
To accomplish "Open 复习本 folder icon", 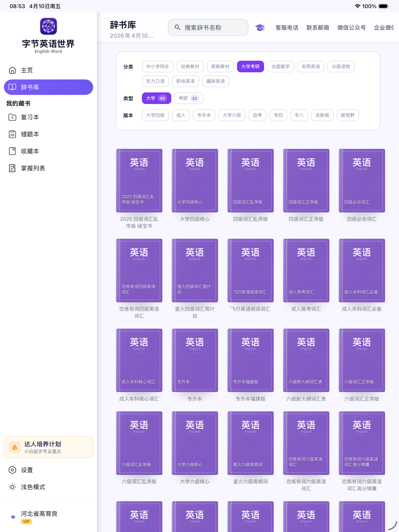I will pos(12,117).
